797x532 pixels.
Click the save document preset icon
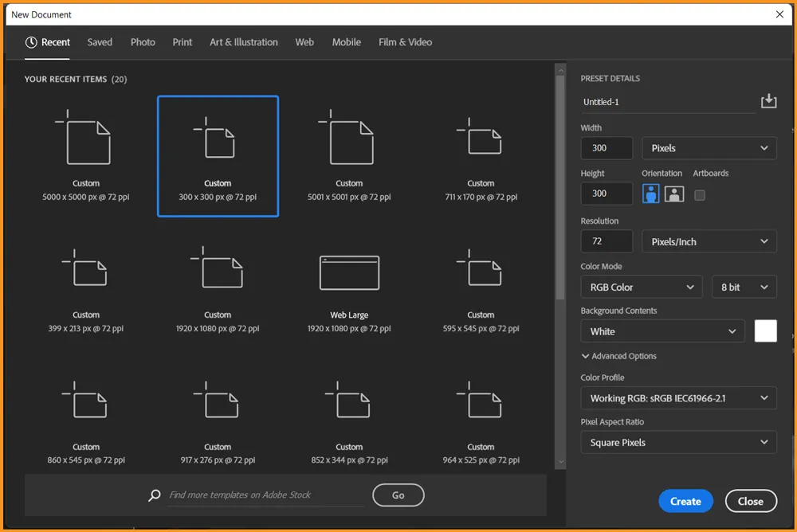pyautogui.click(x=768, y=100)
